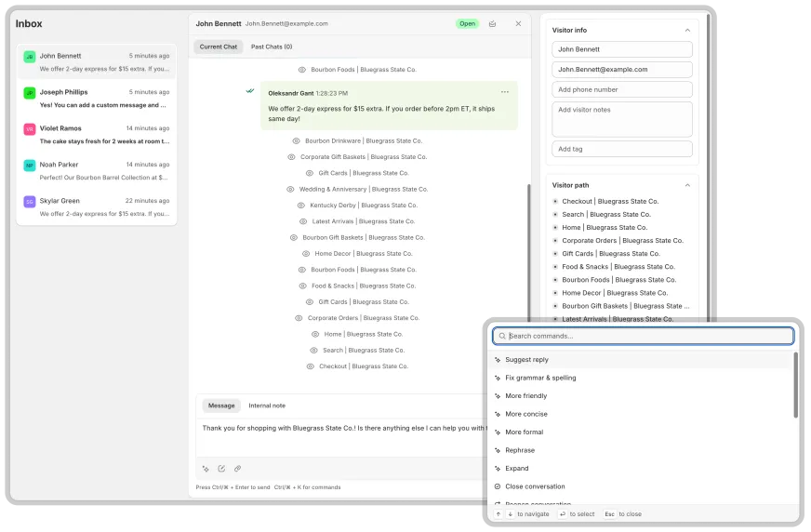Click Joseph Phillips's green avatar icon
The height and width of the screenshot is (532, 811).
30,93
